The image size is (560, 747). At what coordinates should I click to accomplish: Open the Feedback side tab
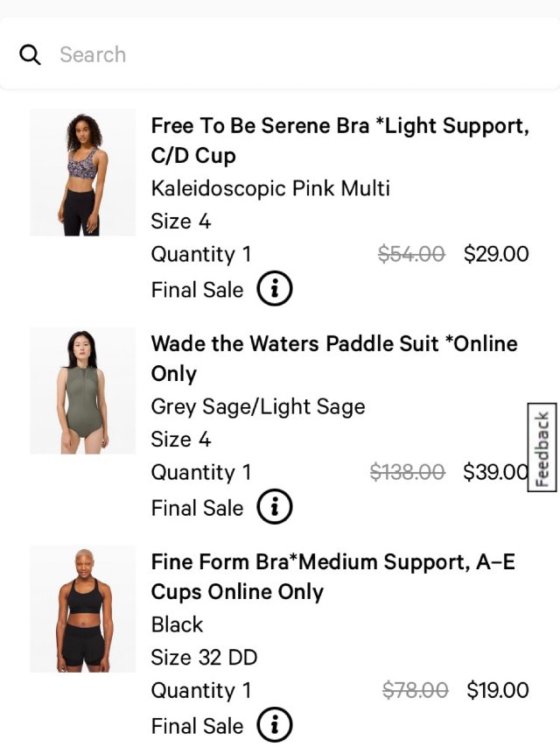click(542, 447)
